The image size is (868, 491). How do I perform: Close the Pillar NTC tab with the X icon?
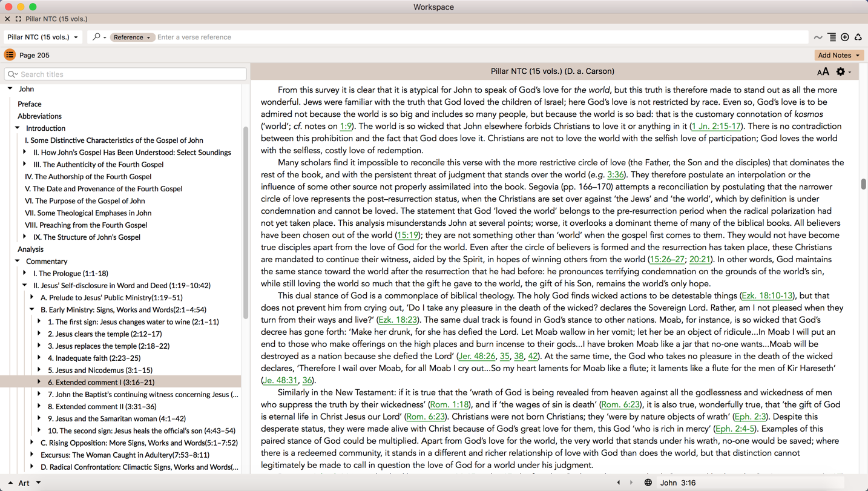click(x=7, y=19)
